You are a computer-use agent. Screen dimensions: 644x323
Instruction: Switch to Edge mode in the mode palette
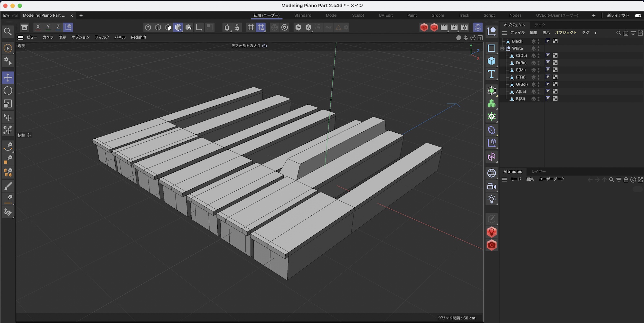(158, 27)
